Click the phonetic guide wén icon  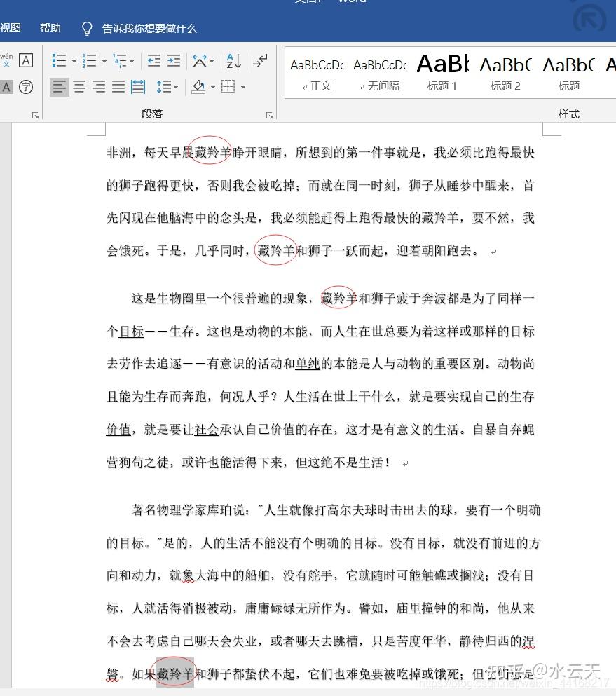point(6,60)
